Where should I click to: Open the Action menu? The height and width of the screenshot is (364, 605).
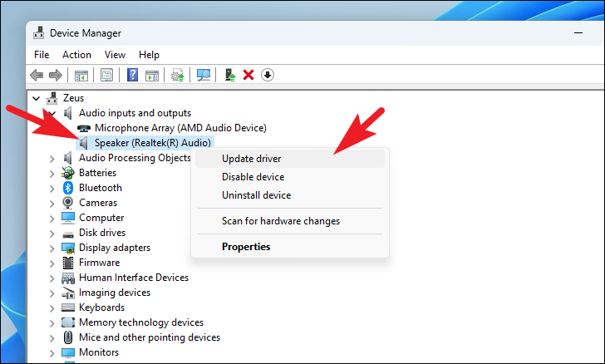click(76, 55)
